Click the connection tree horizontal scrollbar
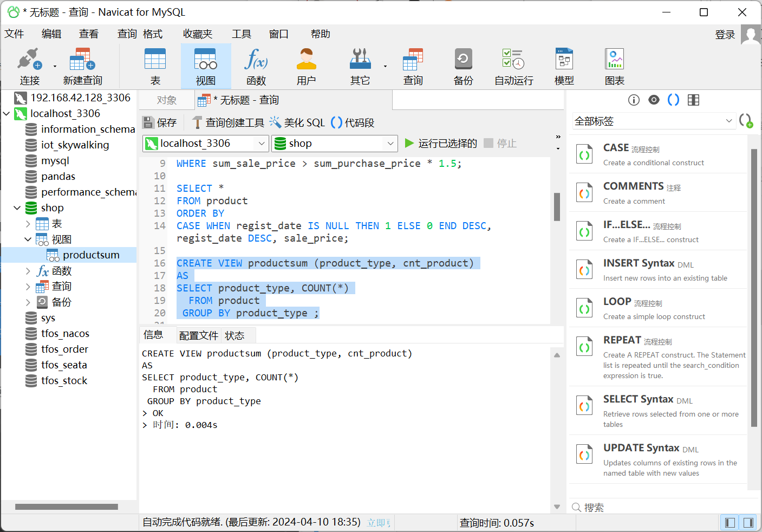Viewport: 762px width, 532px height. (67, 507)
